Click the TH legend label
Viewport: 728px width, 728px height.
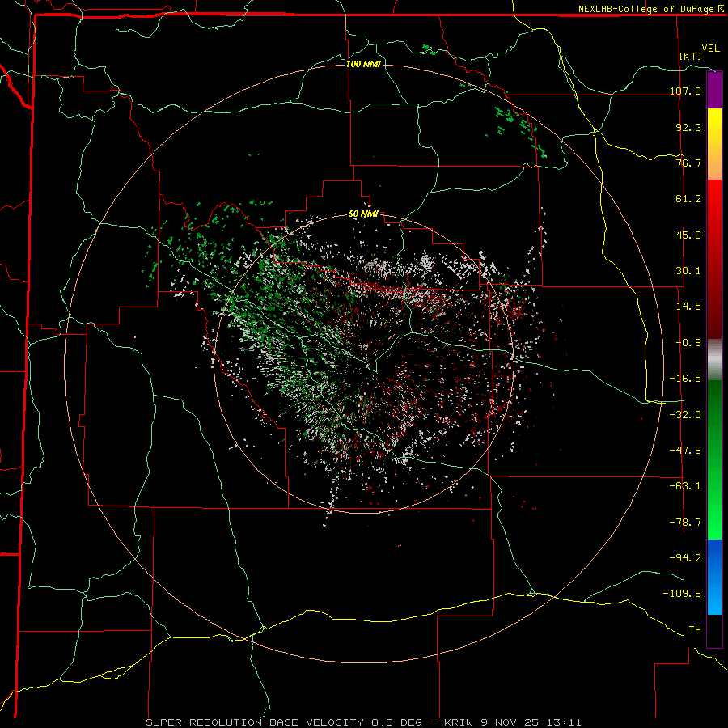(695, 630)
